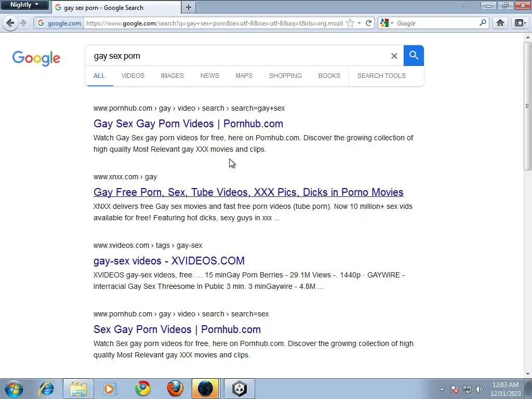Launch Firefox from the taskbar
This screenshot has height=399, width=532.
176,389
